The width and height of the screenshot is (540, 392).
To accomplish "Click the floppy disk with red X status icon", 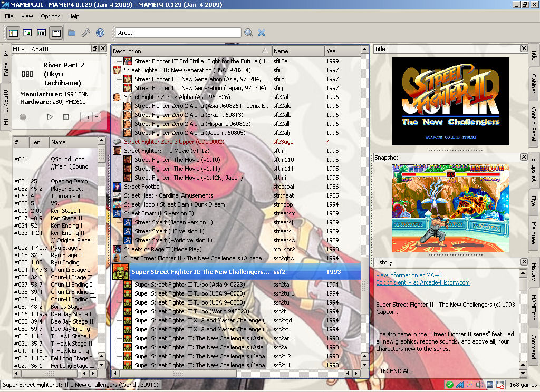I will point(500,385).
